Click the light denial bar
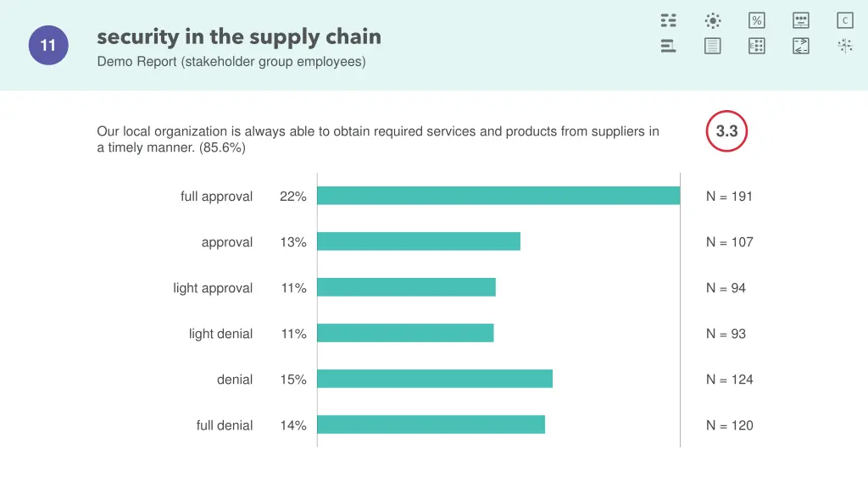 pos(405,333)
